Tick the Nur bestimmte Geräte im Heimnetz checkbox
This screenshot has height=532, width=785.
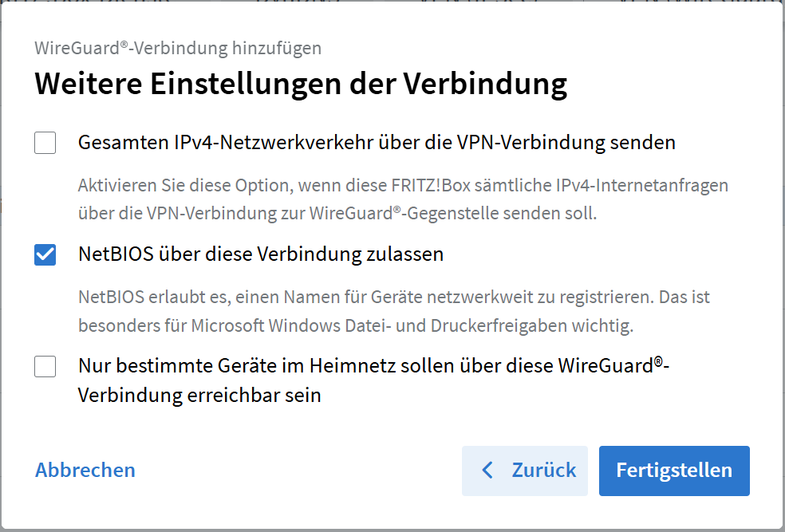45,366
